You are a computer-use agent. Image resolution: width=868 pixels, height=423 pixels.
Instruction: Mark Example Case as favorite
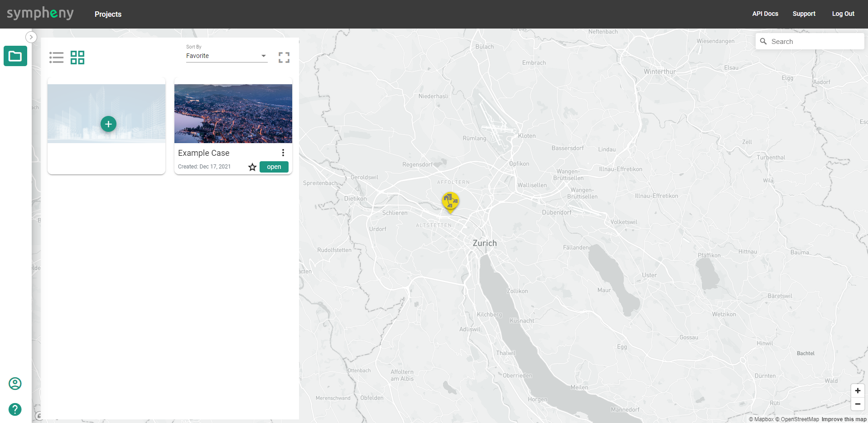pyautogui.click(x=252, y=167)
